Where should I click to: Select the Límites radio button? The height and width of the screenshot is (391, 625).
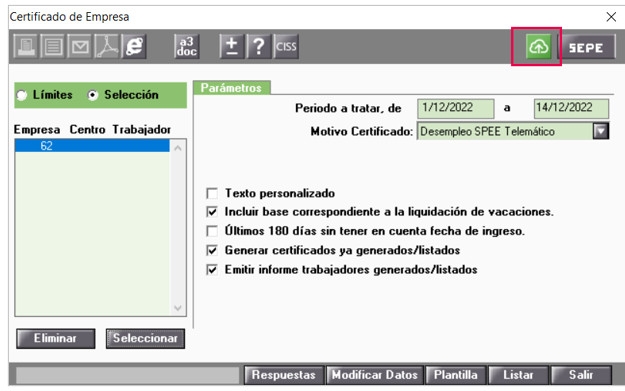22,95
